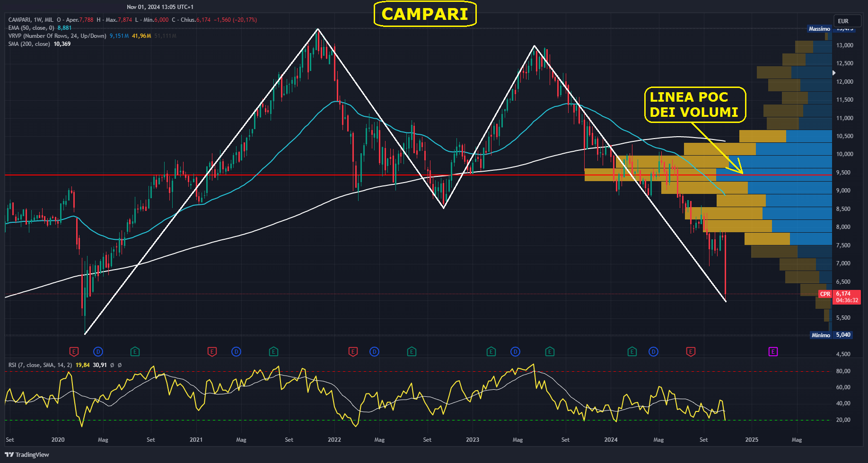Open the green earnings marker from summer 2020

pos(135,351)
